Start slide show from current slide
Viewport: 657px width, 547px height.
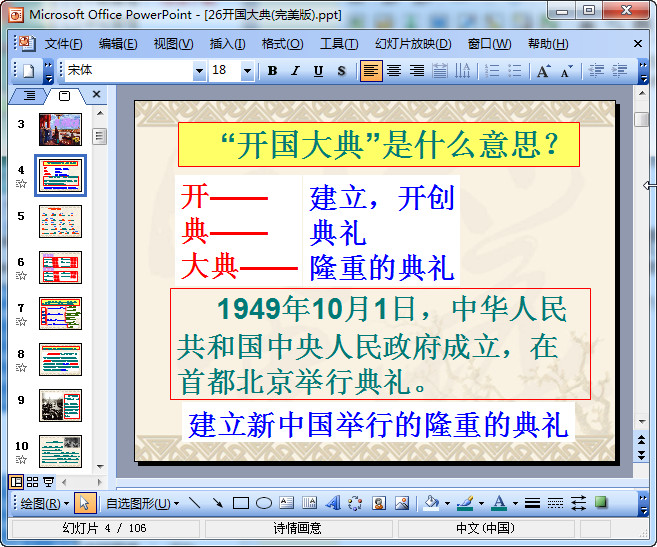pyautogui.click(x=49, y=482)
